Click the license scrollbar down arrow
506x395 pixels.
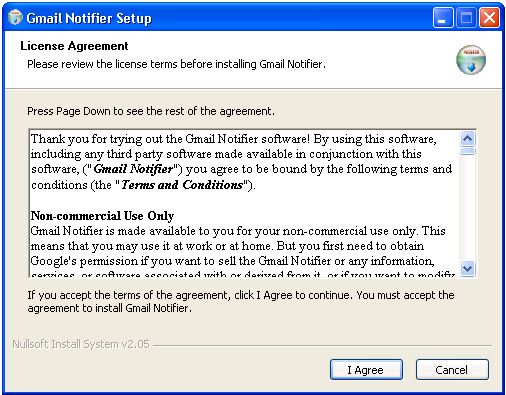467,268
